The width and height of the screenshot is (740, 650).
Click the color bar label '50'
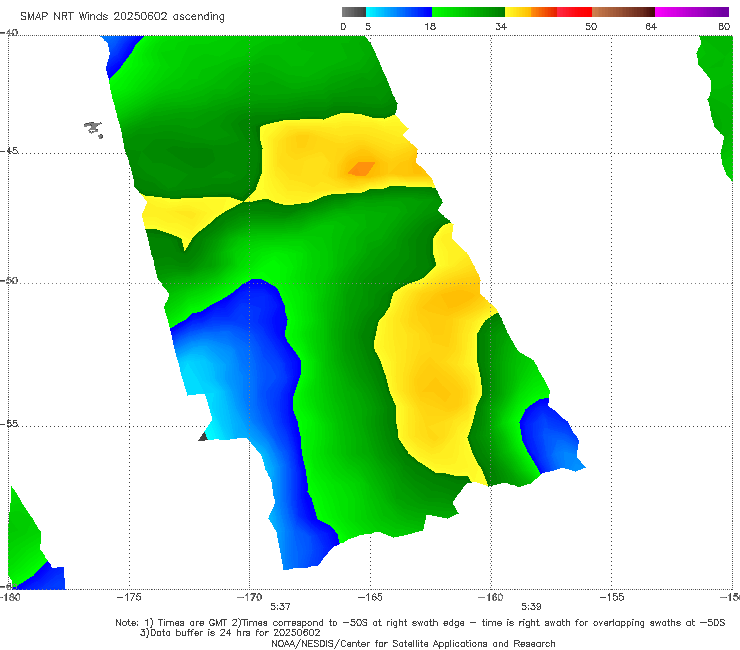coord(591,27)
